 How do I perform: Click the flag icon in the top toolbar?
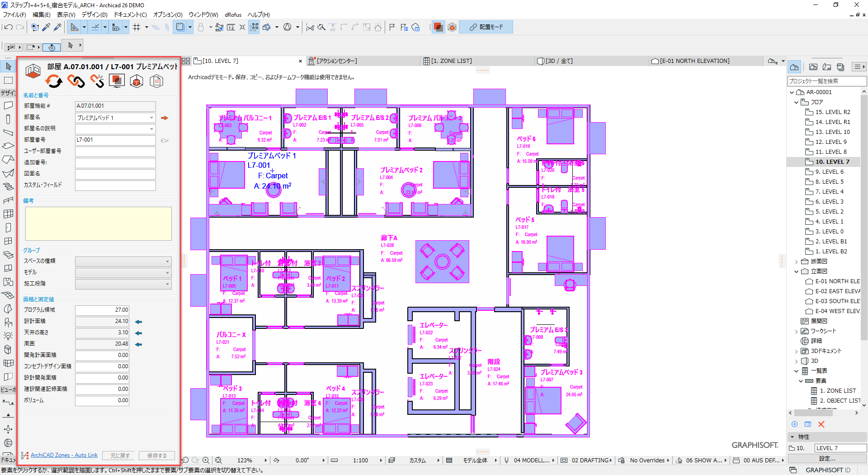tap(392, 27)
